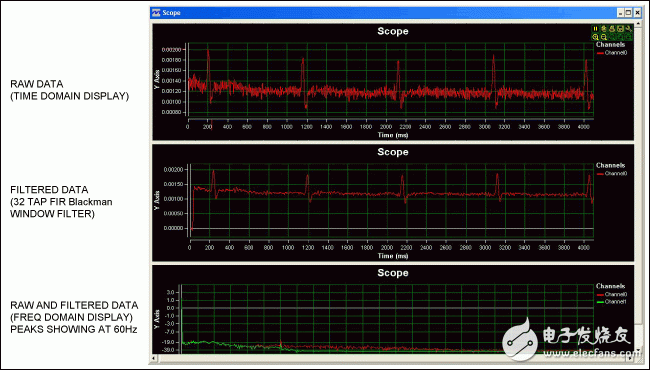Toggle Channel0 in the middle scope legend
Screen dimensions: 650x370
pyautogui.click(x=616, y=174)
